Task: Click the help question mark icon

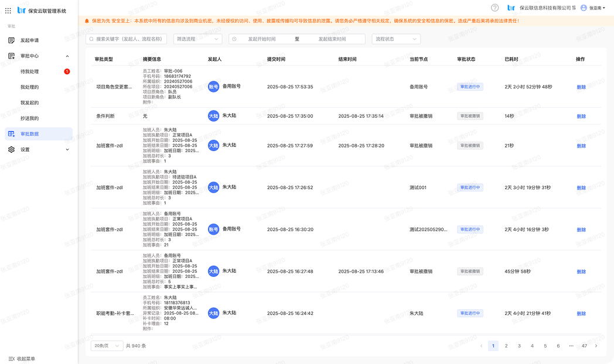Action: 495,8
